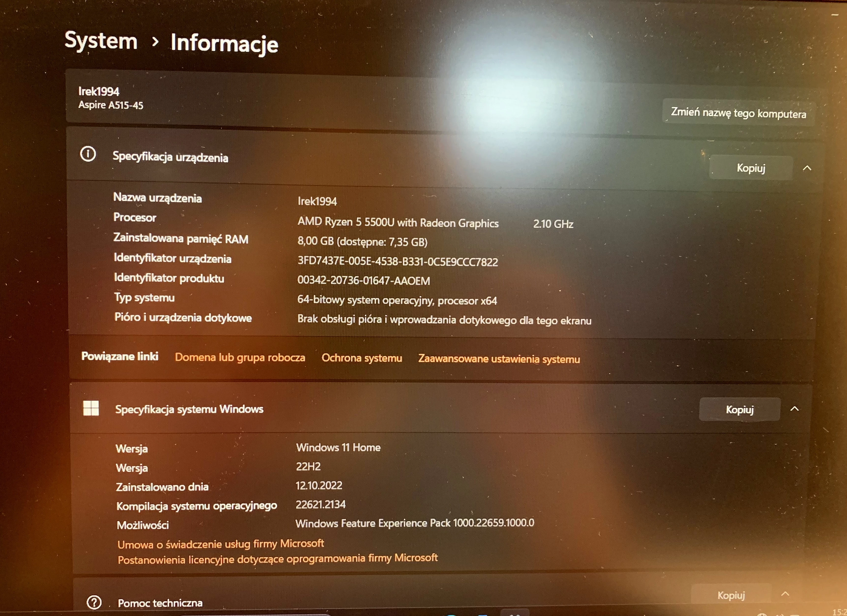Viewport: 847px width, 616px height.
Task: Click the info icon beside Specyfikacja urządzenia
Action: point(88,154)
